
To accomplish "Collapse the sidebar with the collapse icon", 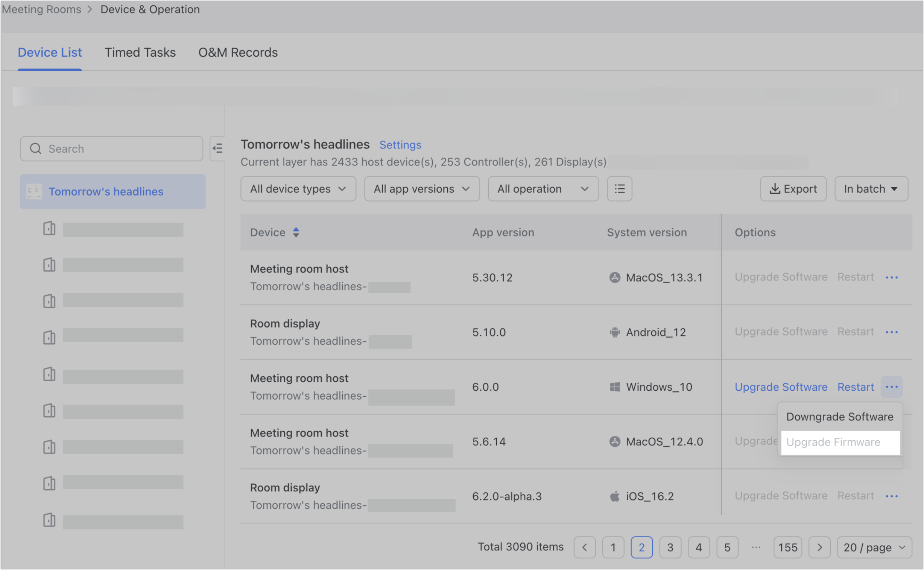I will (x=217, y=149).
